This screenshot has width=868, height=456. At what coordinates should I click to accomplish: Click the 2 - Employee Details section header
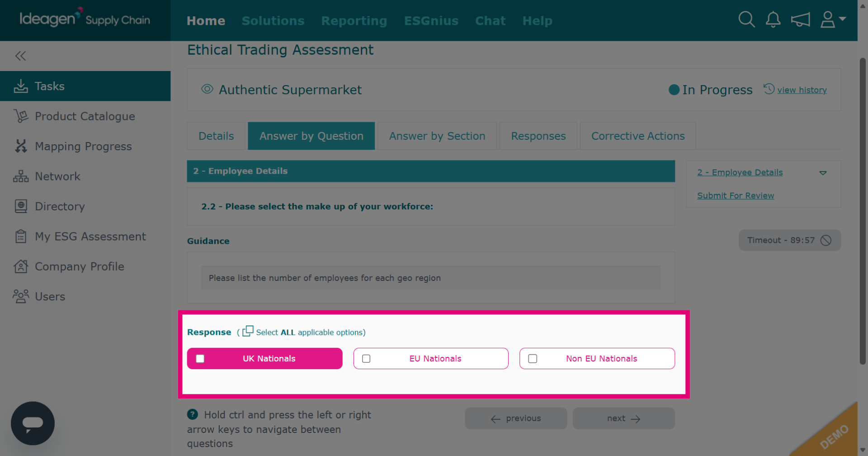pyautogui.click(x=431, y=171)
